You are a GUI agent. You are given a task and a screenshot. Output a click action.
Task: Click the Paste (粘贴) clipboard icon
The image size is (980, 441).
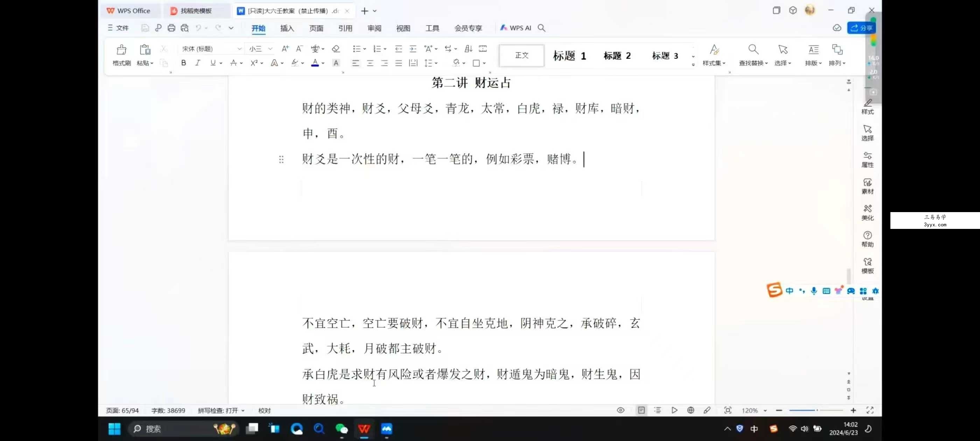click(x=145, y=49)
